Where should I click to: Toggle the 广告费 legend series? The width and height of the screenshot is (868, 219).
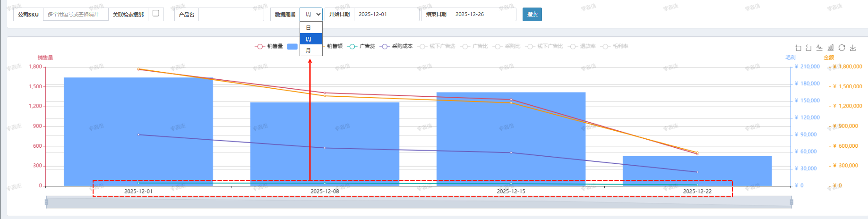361,46
